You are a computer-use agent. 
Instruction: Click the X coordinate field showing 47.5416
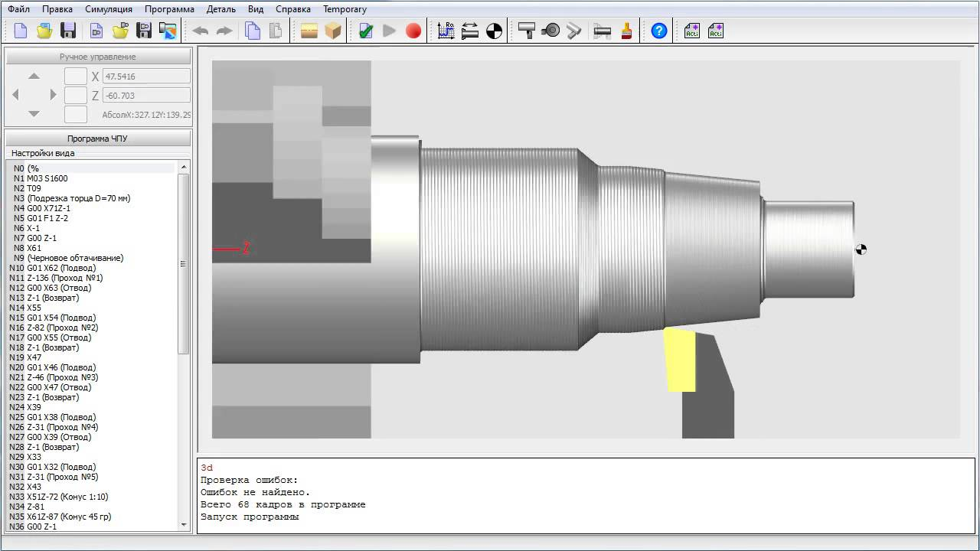pyautogui.click(x=146, y=77)
